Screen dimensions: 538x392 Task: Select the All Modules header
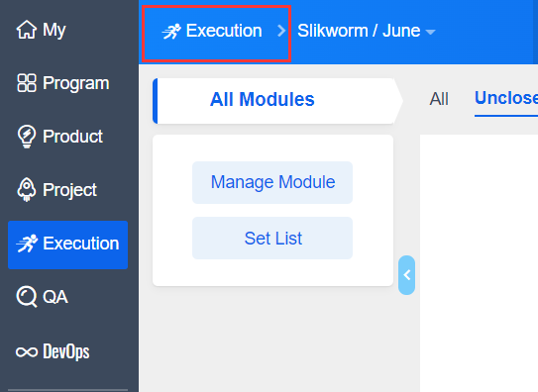263,99
